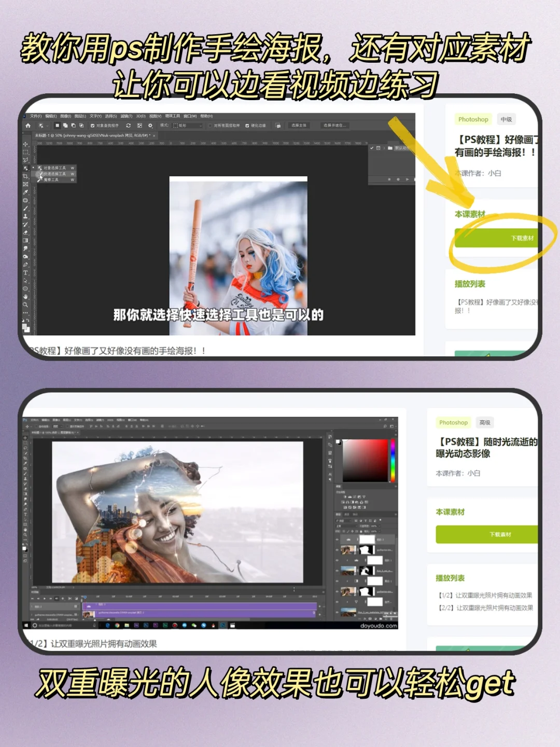Click the Home icon in upper Photoshop options bar
Viewport: 560px width, 747px height.
coord(28,126)
